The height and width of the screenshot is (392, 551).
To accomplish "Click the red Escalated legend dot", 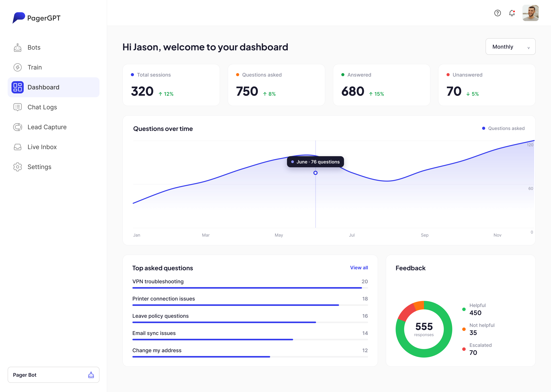I will click(464, 349).
